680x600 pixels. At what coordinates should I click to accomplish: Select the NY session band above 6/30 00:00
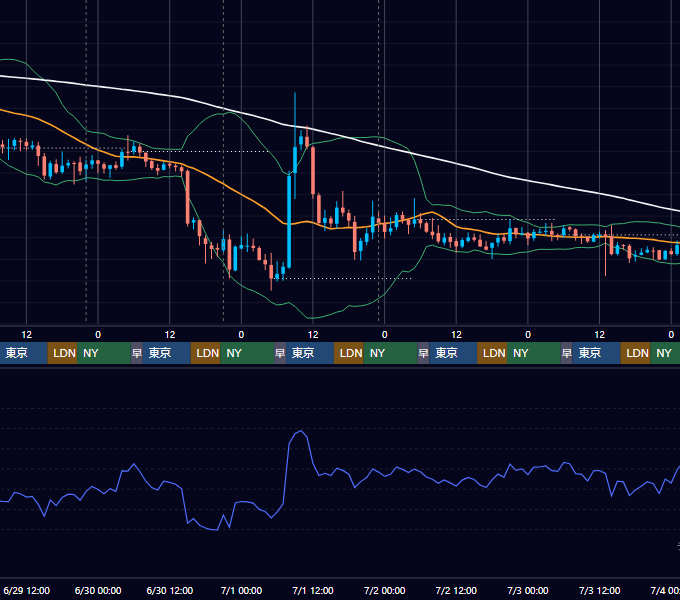(104, 353)
